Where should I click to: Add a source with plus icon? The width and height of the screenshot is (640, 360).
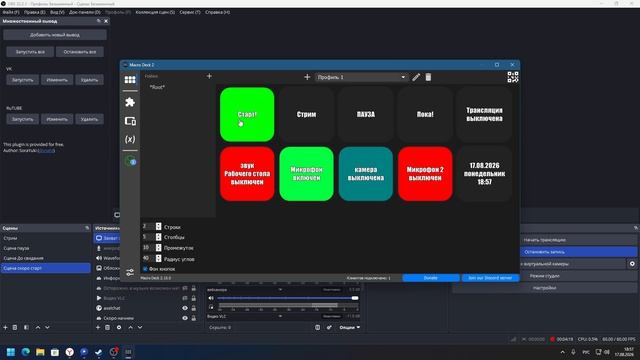[x=98, y=327]
